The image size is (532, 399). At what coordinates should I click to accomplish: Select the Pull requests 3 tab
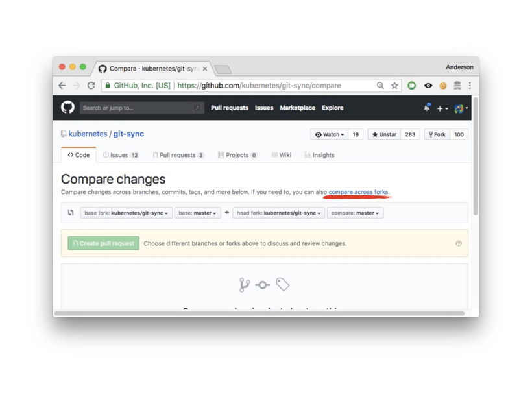[x=178, y=155]
